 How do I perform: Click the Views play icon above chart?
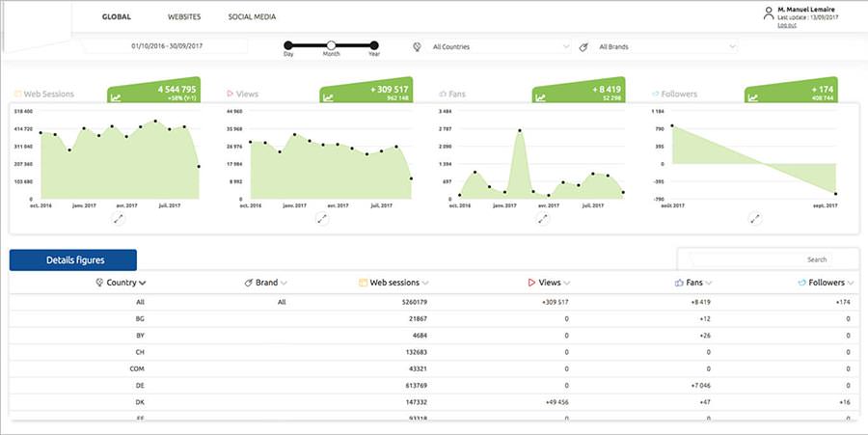pyautogui.click(x=230, y=94)
